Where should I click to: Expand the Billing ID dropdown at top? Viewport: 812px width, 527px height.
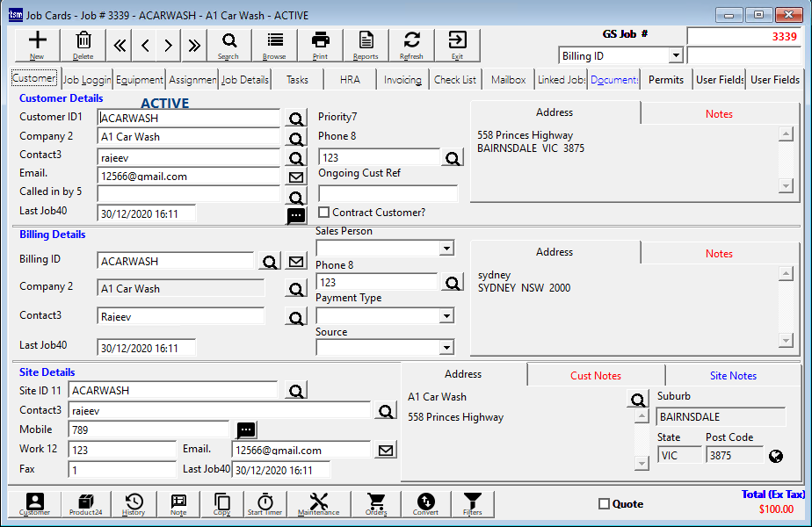(675, 56)
